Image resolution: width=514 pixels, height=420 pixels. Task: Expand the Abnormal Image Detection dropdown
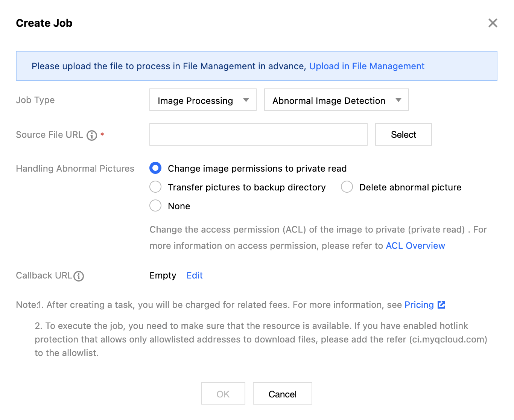[336, 100]
